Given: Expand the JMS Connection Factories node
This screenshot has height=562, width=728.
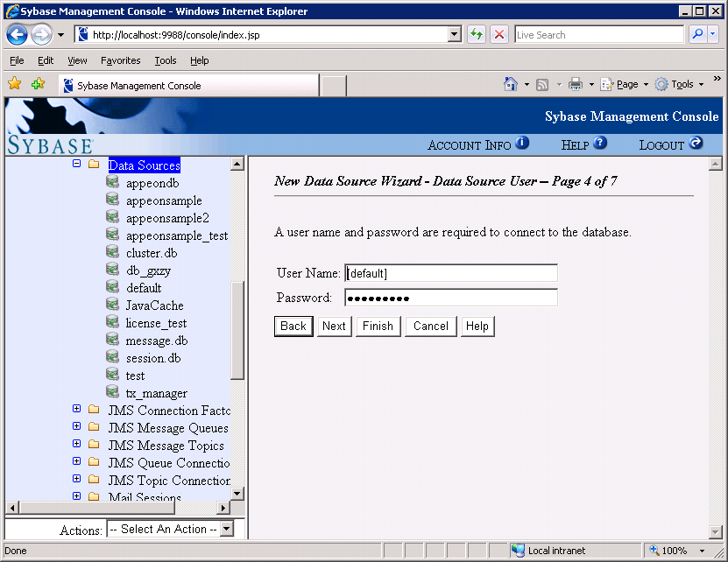Looking at the screenshot, I should pos(76,409).
